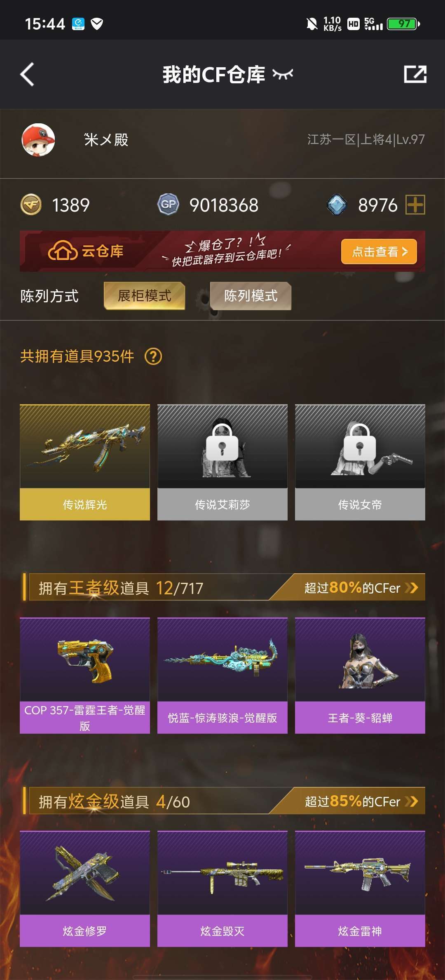Toggle the closed-eye visibility icon in title
This screenshot has height=980, width=445.
283,74
